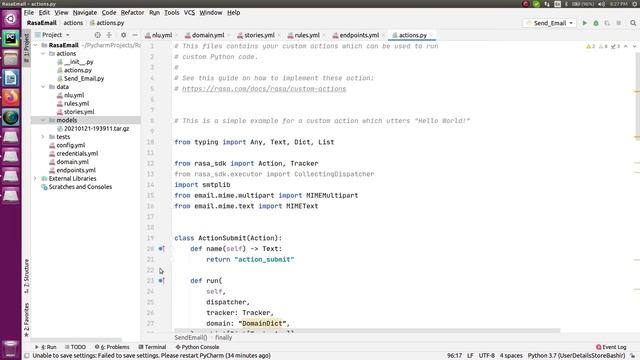Click override gutter icon beside def run
The image size is (640, 360).
[x=161, y=280]
